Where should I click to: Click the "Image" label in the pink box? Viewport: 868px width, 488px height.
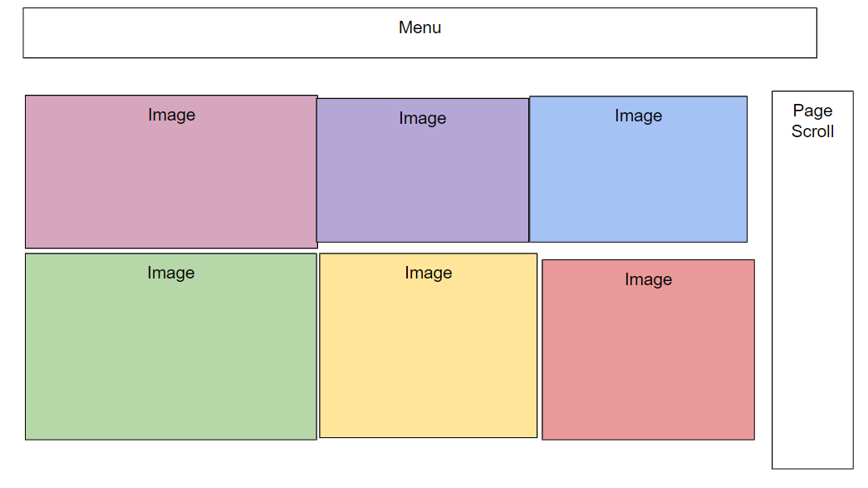172,116
